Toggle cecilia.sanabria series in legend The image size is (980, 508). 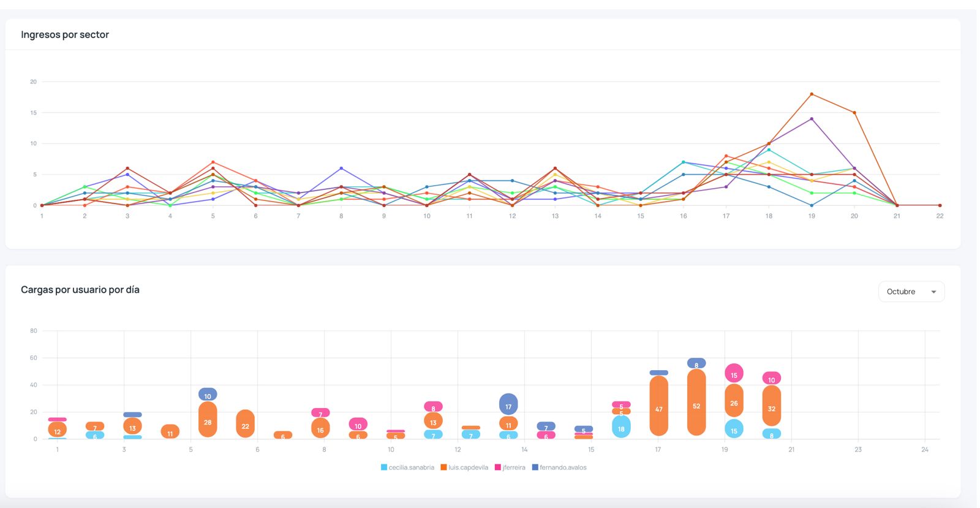point(411,468)
